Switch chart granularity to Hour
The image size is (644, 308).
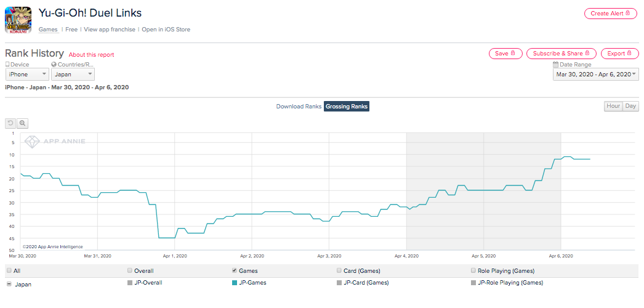click(613, 106)
